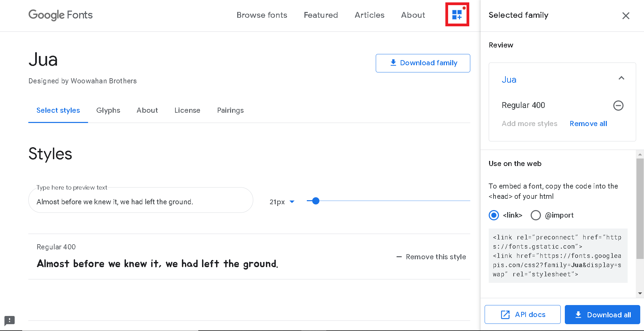Click the embed code snippet box
The height and width of the screenshot is (331, 644).
[558, 256]
